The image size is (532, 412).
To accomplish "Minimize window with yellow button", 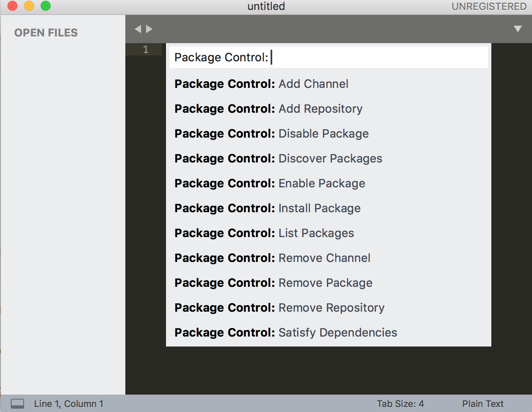I will (x=29, y=6).
